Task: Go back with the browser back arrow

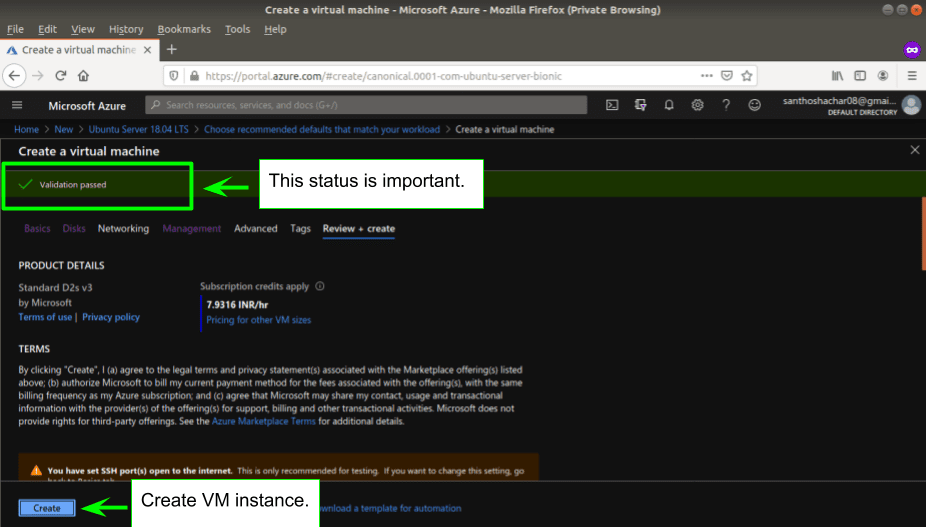Action: coord(14,76)
